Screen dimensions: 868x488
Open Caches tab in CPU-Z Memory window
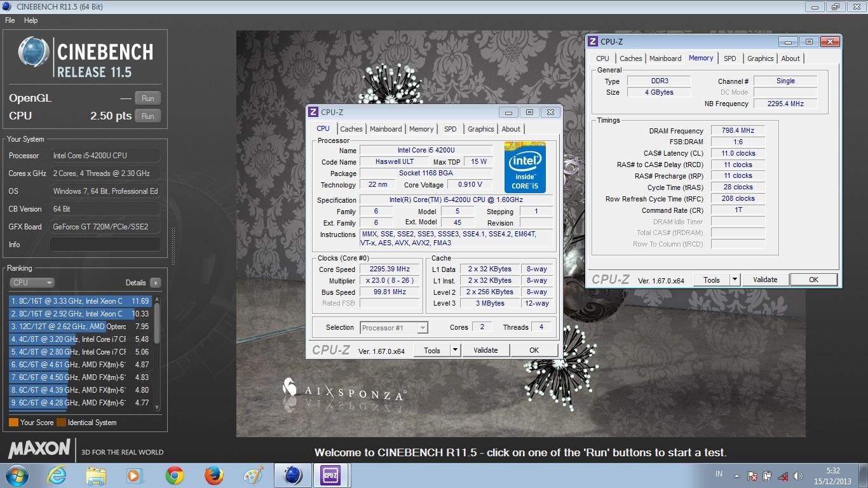coord(630,58)
